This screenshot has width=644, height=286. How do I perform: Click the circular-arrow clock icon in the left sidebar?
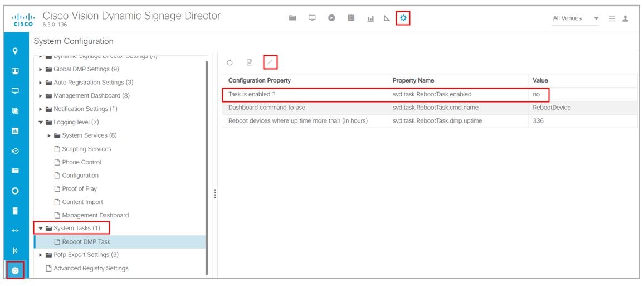tap(16, 151)
